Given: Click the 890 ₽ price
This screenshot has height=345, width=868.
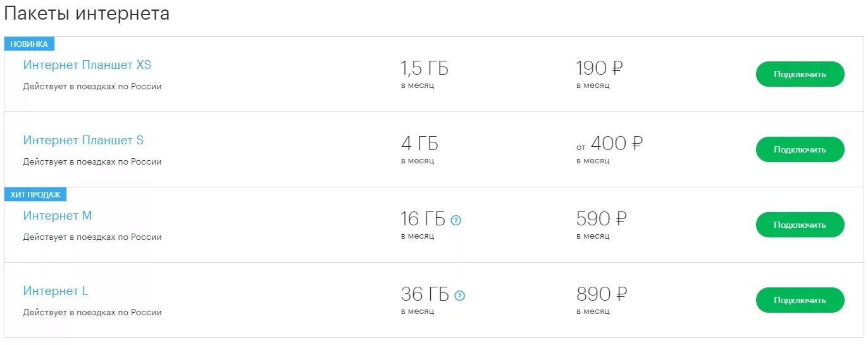Looking at the screenshot, I should point(602,294).
